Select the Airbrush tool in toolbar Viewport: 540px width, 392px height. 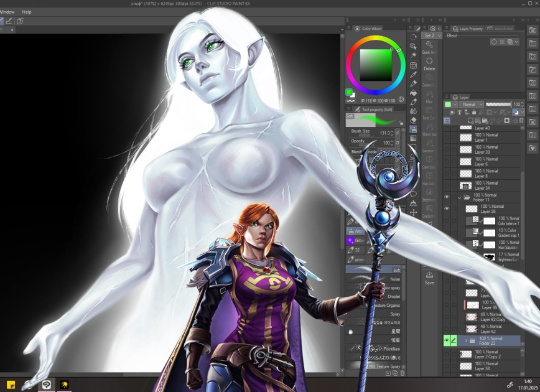tap(413, 129)
